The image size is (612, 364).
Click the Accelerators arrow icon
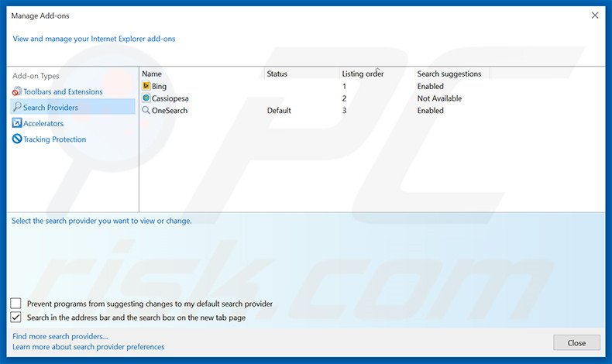tap(17, 123)
